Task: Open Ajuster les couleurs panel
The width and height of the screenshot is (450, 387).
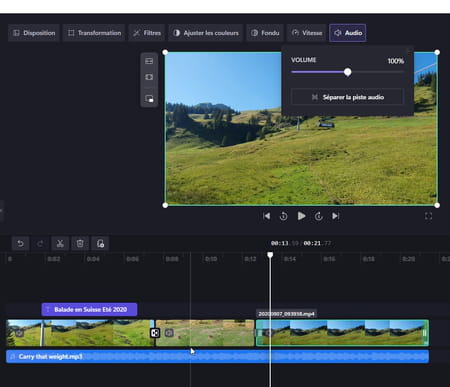Action: 205,33
